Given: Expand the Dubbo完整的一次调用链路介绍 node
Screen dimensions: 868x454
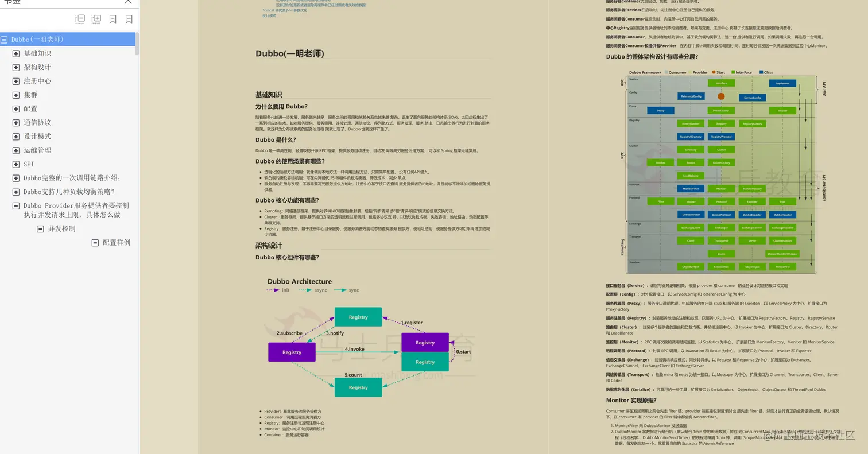Looking at the screenshot, I should (x=16, y=178).
